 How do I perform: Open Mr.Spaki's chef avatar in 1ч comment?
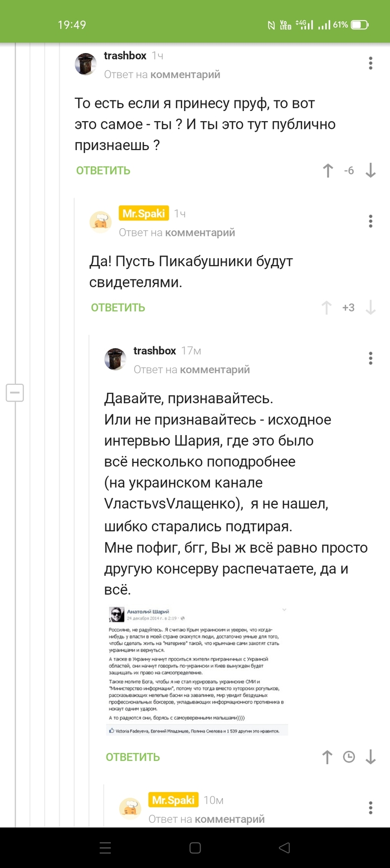tap(100, 221)
